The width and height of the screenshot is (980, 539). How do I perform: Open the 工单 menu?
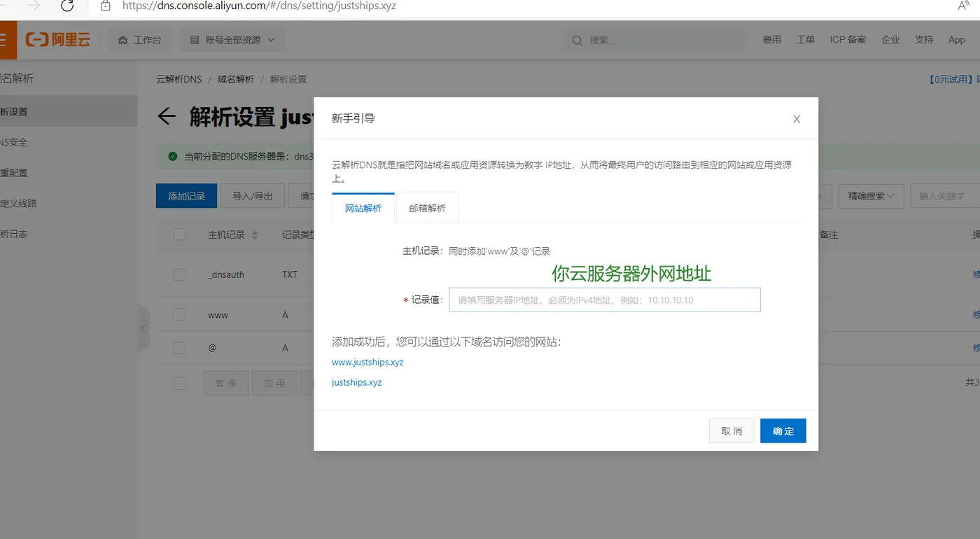806,40
